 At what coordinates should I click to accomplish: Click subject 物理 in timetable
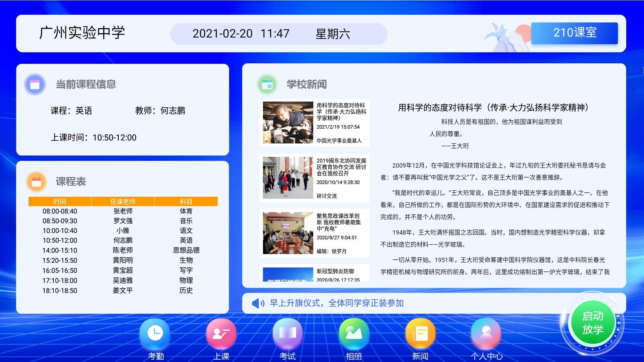tap(186, 281)
